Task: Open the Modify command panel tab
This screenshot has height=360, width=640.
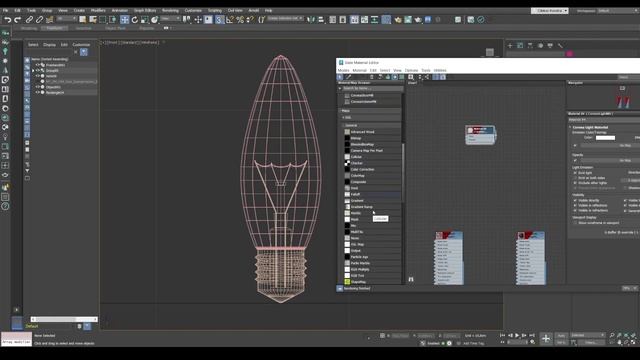Action: (520, 45)
